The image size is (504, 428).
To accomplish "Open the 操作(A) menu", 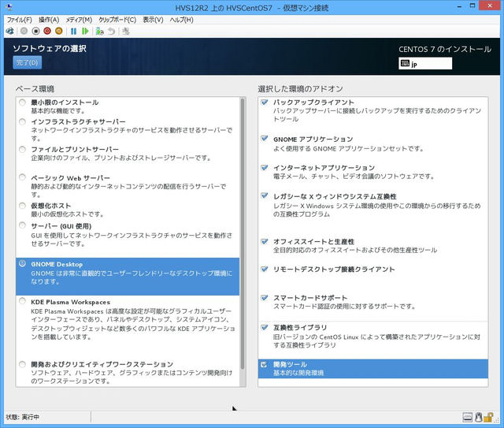I will click(49, 20).
